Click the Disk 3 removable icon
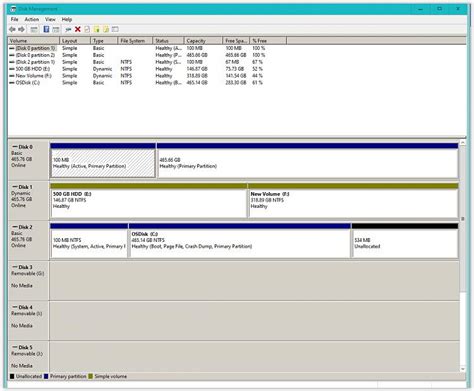The image size is (474, 391). [15, 267]
